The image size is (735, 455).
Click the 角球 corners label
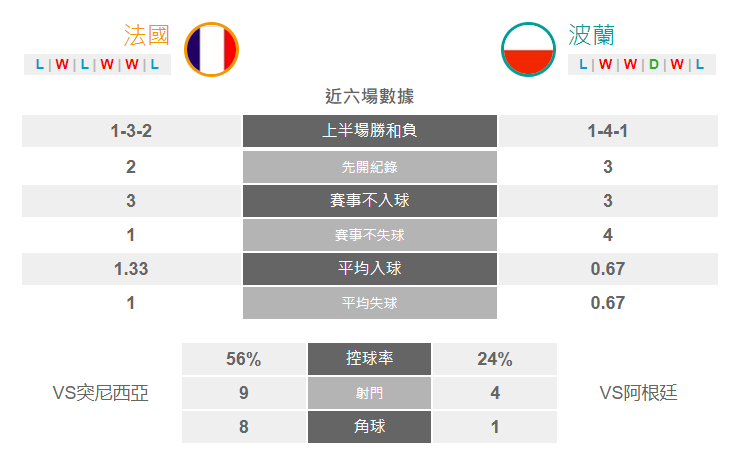coord(369,427)
